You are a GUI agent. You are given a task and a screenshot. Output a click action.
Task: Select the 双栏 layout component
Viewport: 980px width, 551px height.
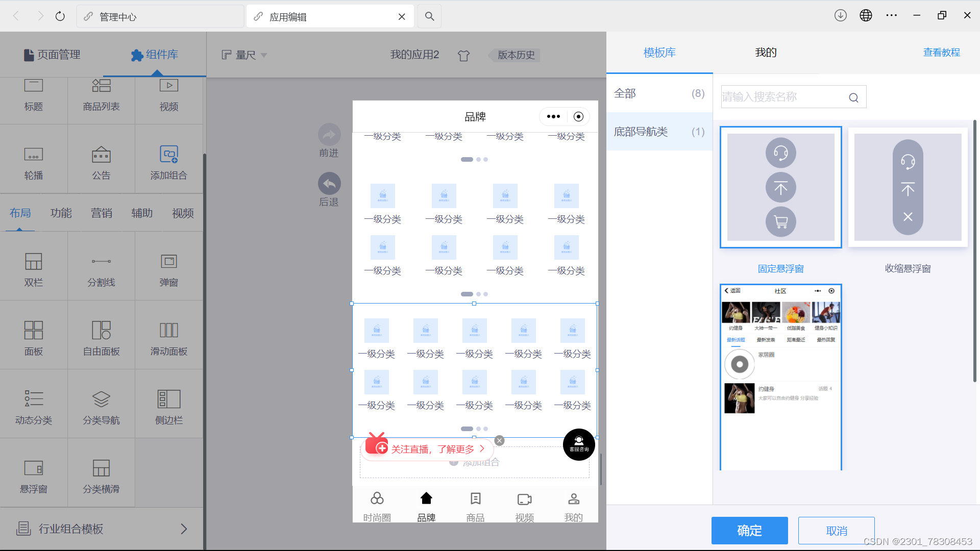pos(34,268)
